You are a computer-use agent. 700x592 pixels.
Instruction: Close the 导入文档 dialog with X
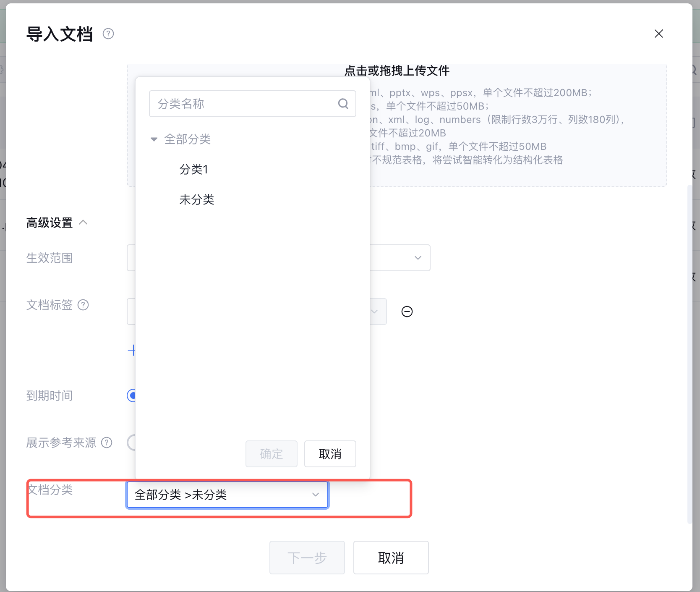658,34
